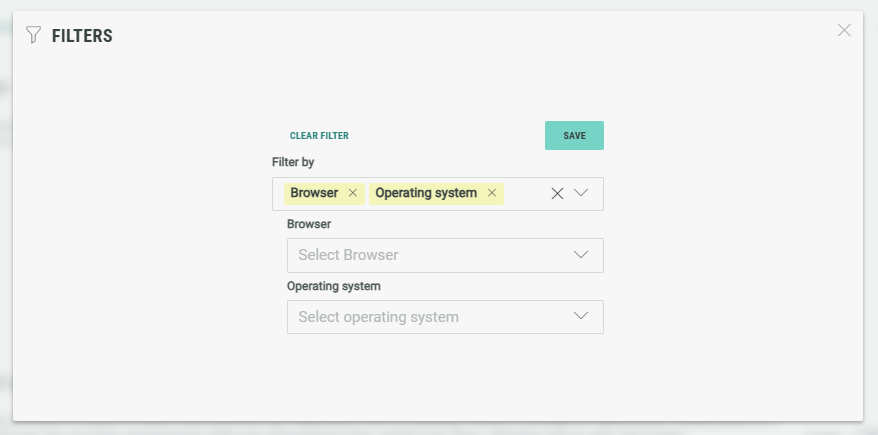Click the Select Browser placeholder text
This screenshot has width=878, height=435.
348,255
